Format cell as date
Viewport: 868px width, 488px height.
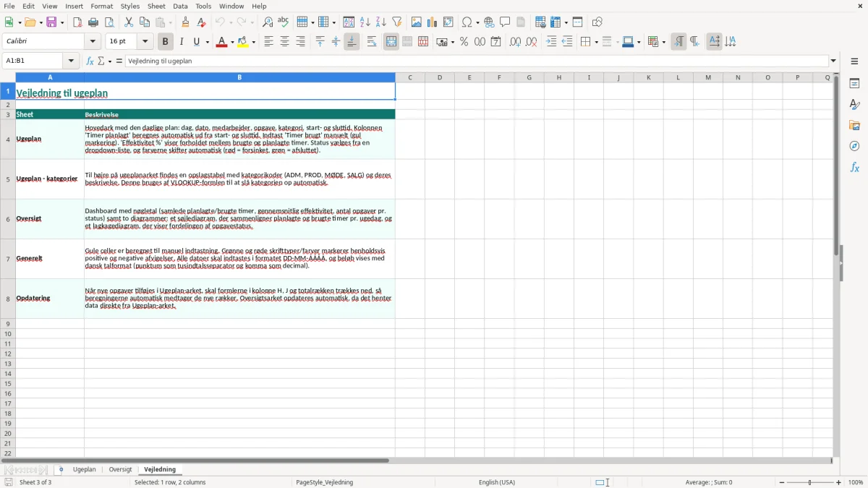[x=495, y=42]
